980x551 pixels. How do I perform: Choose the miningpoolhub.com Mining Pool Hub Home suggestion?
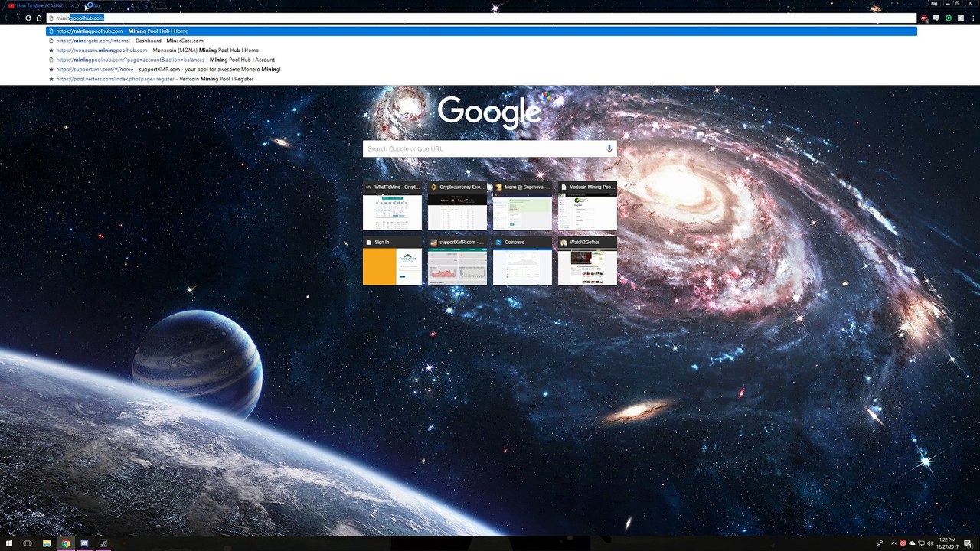[481, 31]
